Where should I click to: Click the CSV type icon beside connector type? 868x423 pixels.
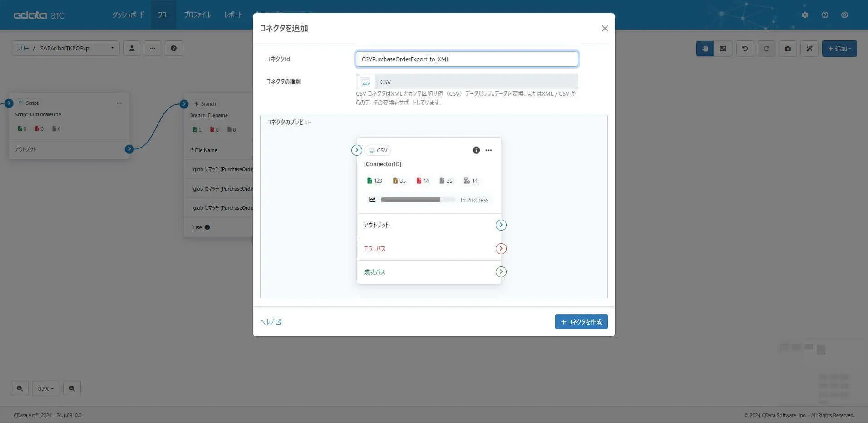point(365,82)
